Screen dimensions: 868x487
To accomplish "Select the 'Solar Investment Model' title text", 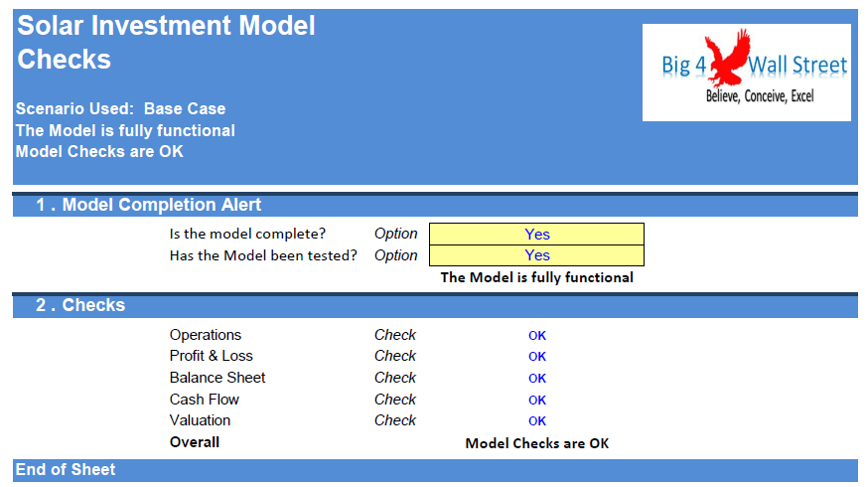I will coord(166,26).
